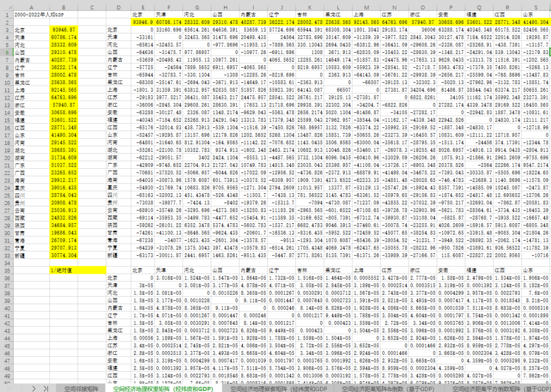Jump to the first sheet with the start arrow
The height and width of the screenshot is (392, 551).
coord(10,388)
